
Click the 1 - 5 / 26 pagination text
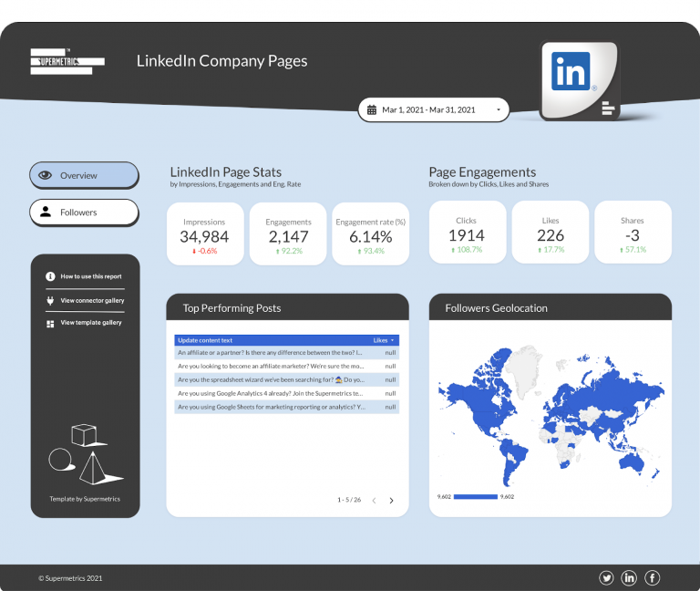point(349,500)
